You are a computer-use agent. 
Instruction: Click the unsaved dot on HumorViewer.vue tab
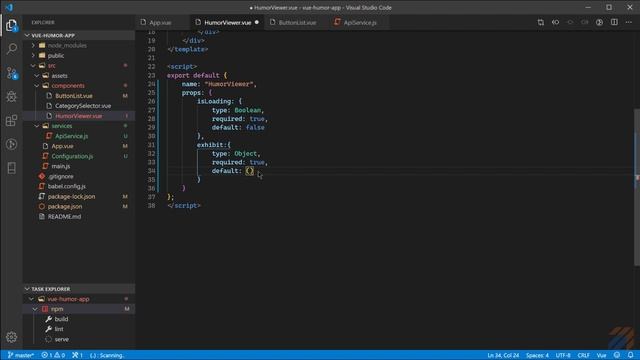[x=257, y=22]
